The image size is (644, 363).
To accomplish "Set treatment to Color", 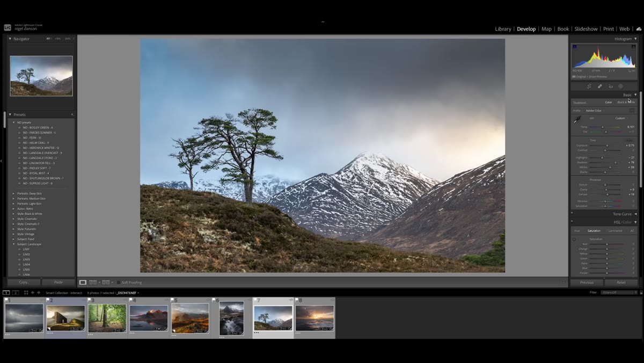I will pos(608,102).
